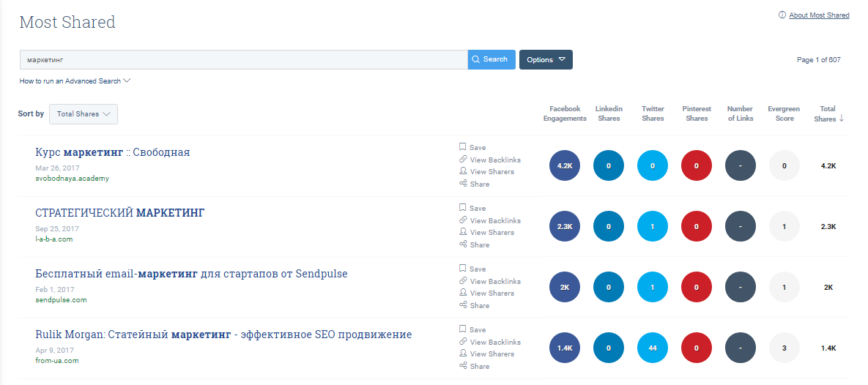The height and width of the screenshot is (385, 868).
Task: Sort by Evergreen Score column header
Action: [784, 113]
